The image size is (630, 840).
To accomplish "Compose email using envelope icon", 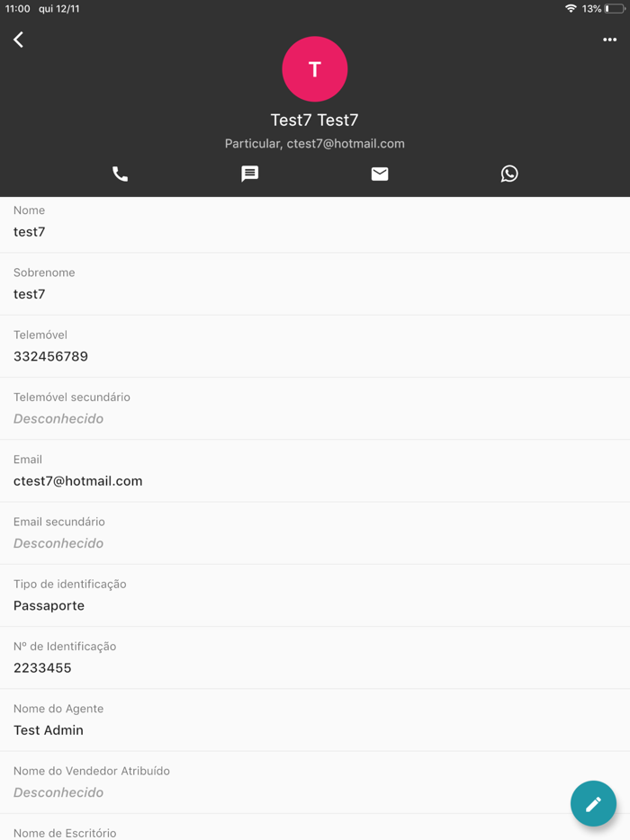I will [380, 174].
